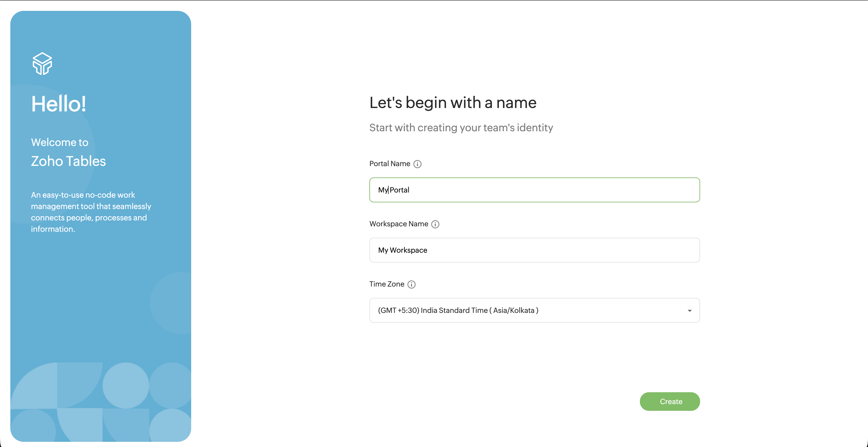The height and width of the screenshot is (447, 868).
Task: Click the Workspace Name info icon
Action: click(435, 224)
